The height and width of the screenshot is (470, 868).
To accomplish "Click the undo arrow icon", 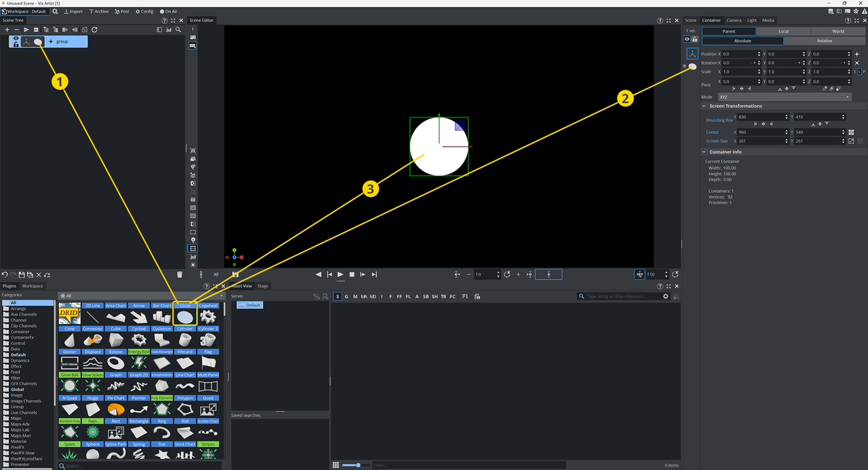I will point(5,274).
